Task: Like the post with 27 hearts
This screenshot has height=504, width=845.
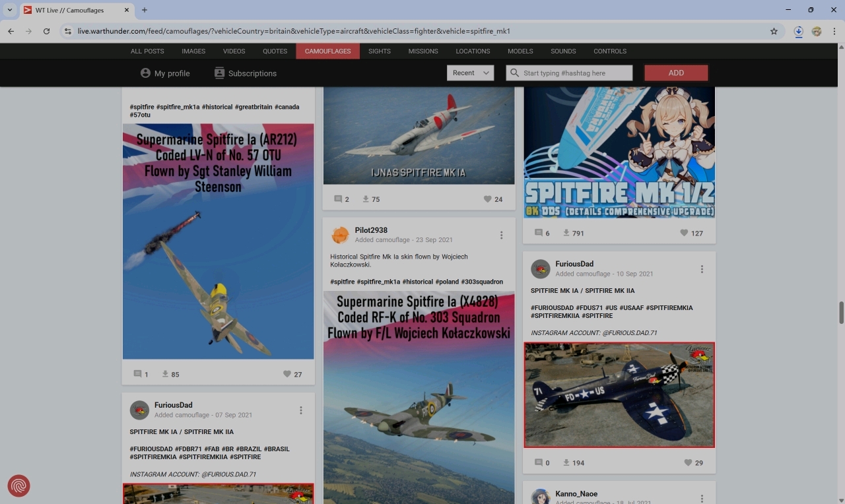Action: (287, 374)
